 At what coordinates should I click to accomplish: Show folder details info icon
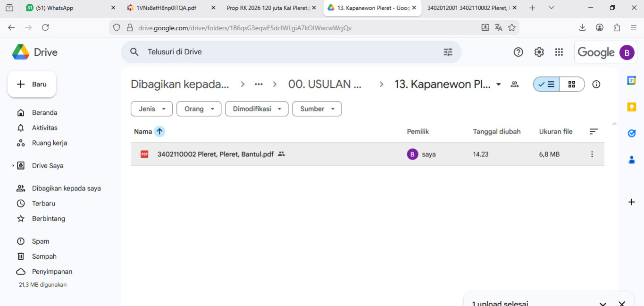[x=596, y=85]
